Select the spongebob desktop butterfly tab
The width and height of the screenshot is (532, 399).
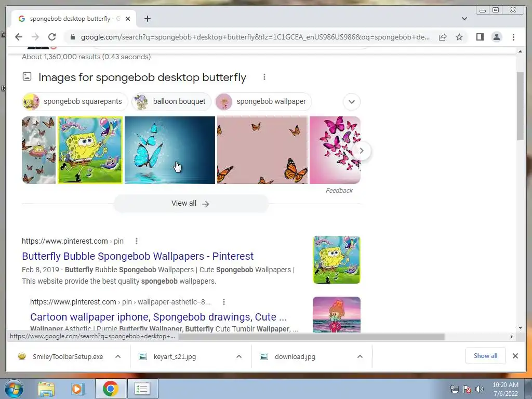[74, 19]
